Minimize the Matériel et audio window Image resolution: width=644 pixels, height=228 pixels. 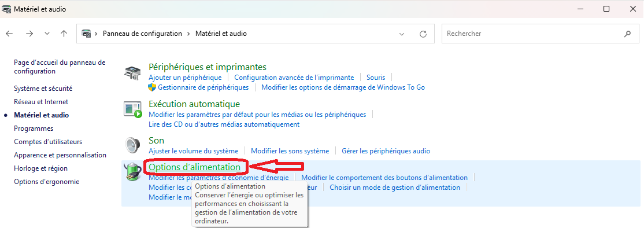(580, 9)
